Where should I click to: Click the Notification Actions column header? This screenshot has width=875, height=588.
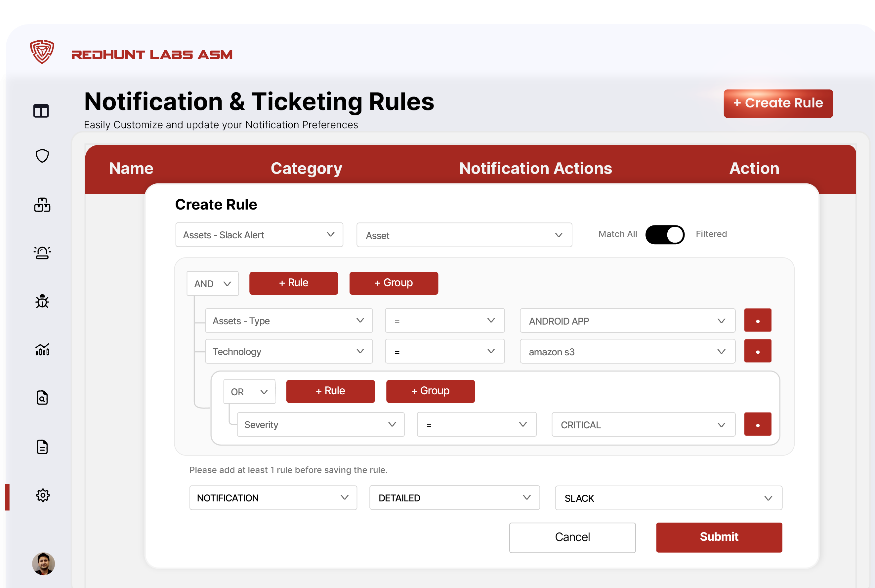tap(535, 168)
